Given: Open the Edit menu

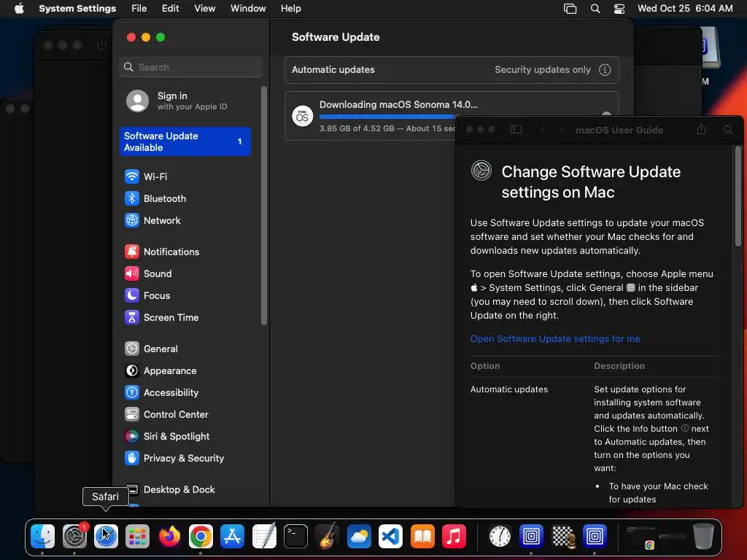Looking at the screenshot, I should tap(170, 9).
